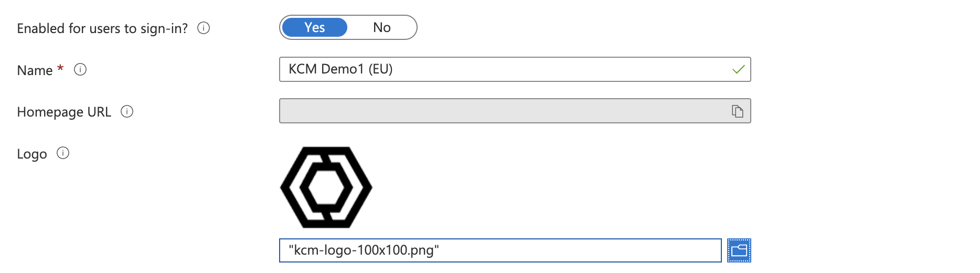Viewport: 980px width, 273px height.
Task: Select Yes for user sign-in enabled
Action: tap(315, 27)
